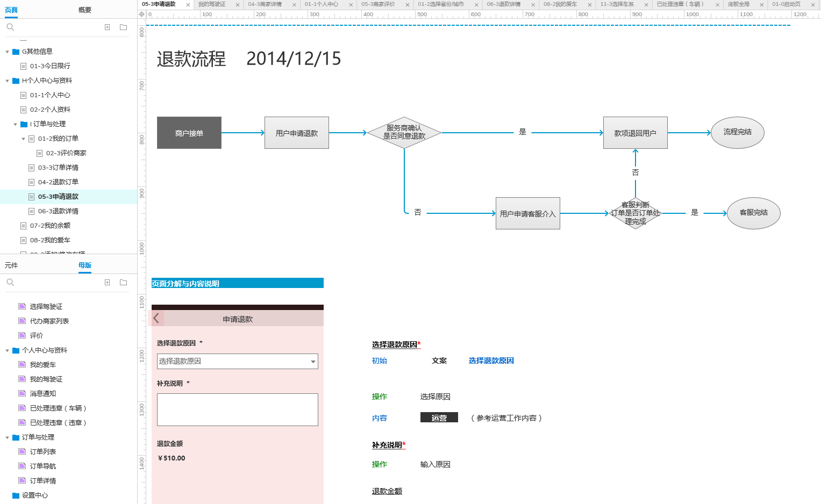Click the search icon in the masters panel
This screenshot has height=504, width=821.
(x=10, y=282)
